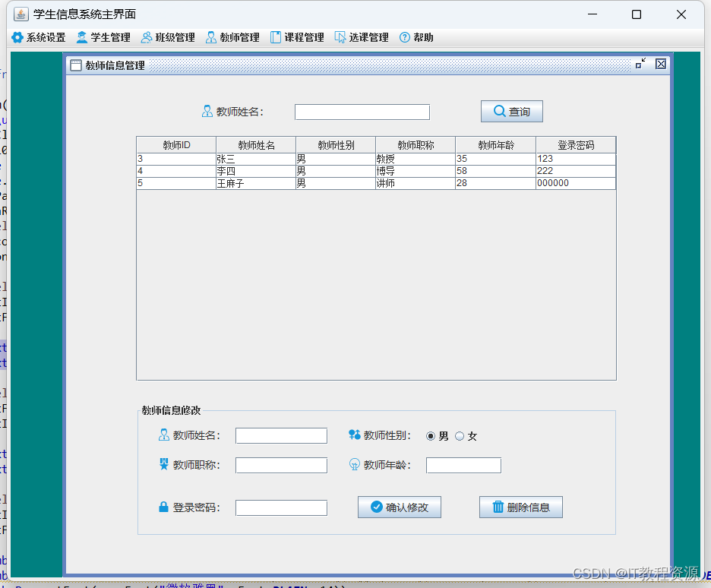Screen dimensions: 711x588
Task: Click the student icon beside 学生管理
Action: pos(82,38)
